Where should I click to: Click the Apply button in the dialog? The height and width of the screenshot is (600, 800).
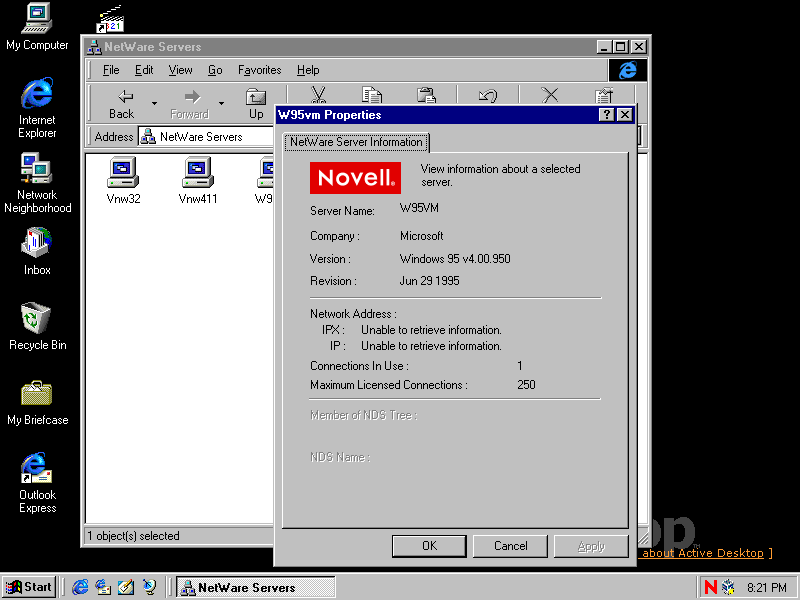pyautogui.click(x=591, y=546)
